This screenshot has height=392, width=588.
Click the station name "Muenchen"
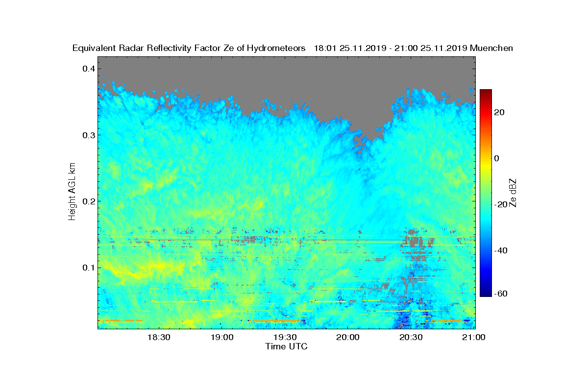[x=491, y=48]
